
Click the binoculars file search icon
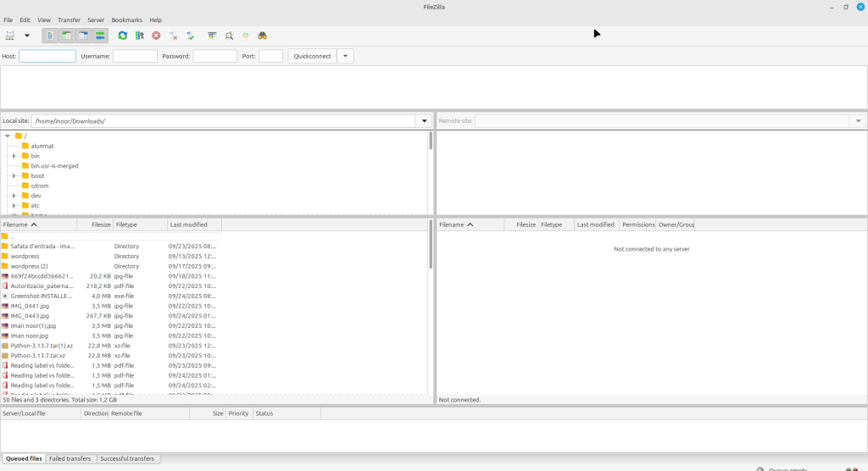tap(263, 36)
